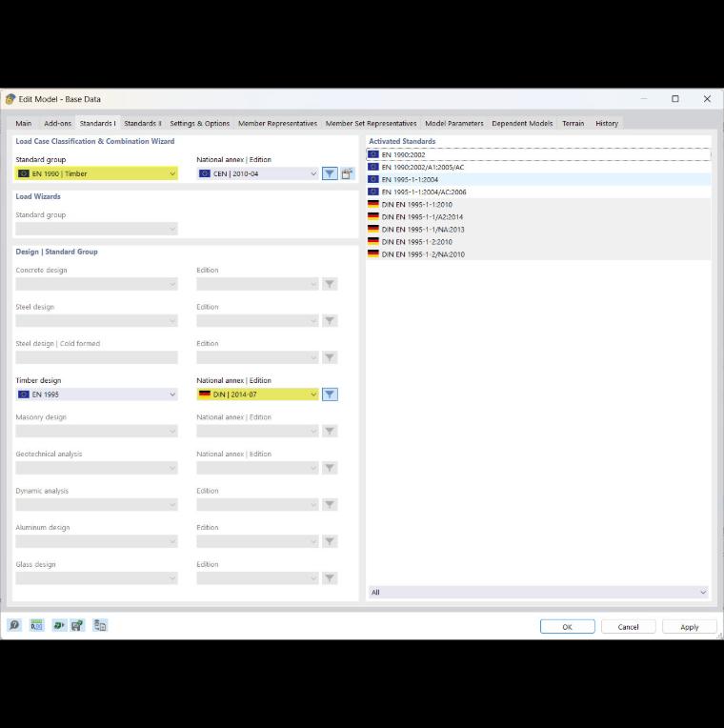Select the Standards I tab

click(x=97, y=123)
